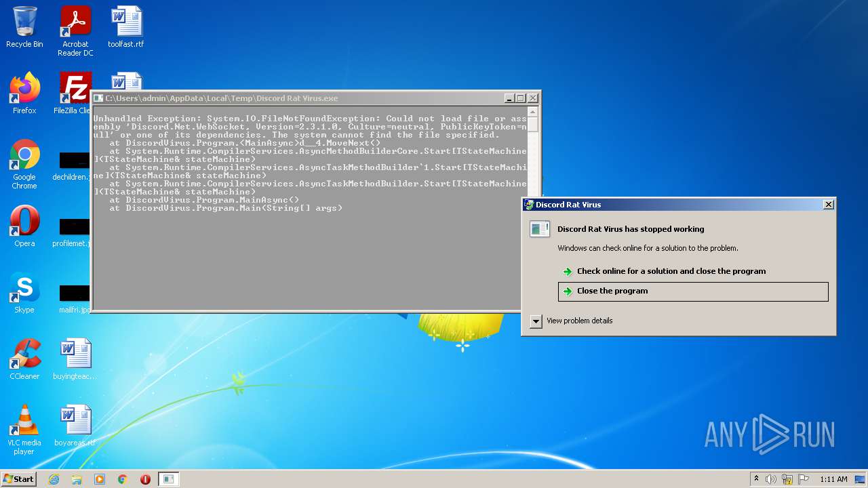Viewport: 868px width, 488px height.
Task: Open Chrome from the taskbar
Action: point(123,479)
